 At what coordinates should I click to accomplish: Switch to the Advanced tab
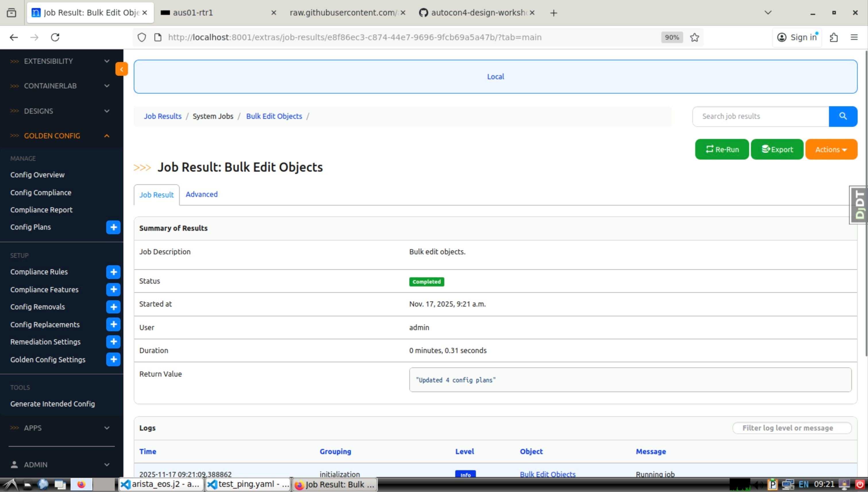coord(201,194)
